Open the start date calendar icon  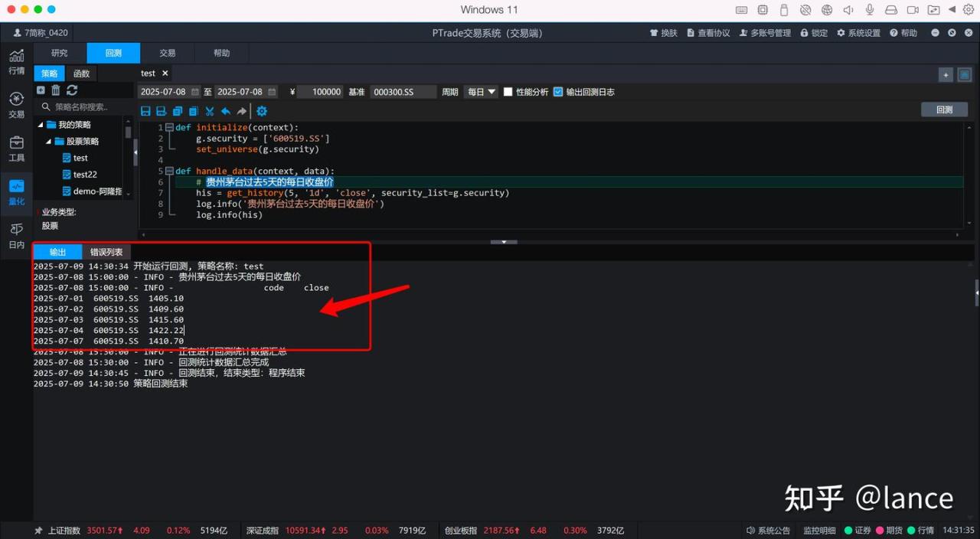tap(195, 92)
